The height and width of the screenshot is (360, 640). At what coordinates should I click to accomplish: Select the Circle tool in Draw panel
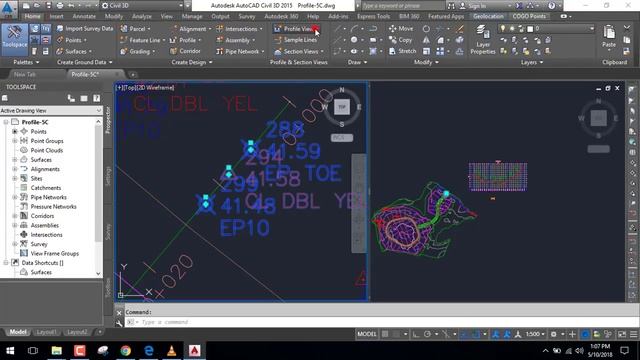354,40
